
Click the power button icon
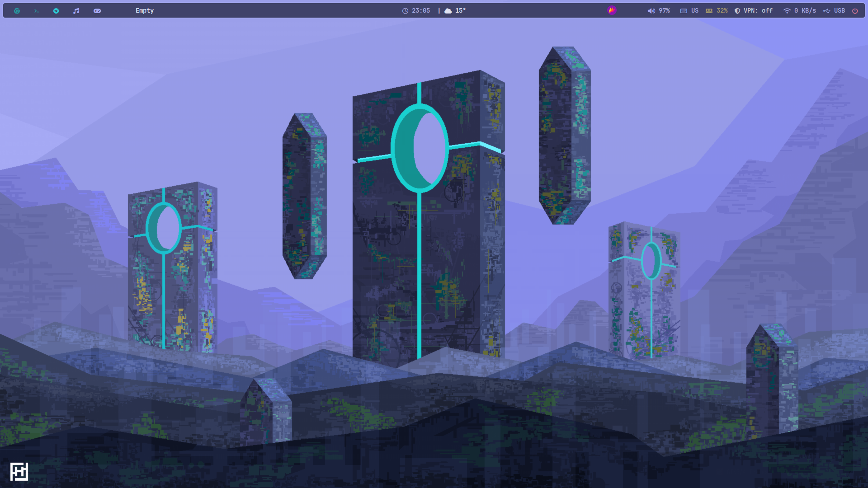click(855, 11)
